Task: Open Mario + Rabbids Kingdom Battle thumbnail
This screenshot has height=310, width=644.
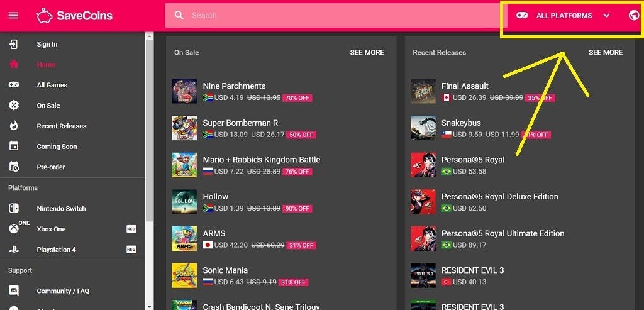Action: 184,165
